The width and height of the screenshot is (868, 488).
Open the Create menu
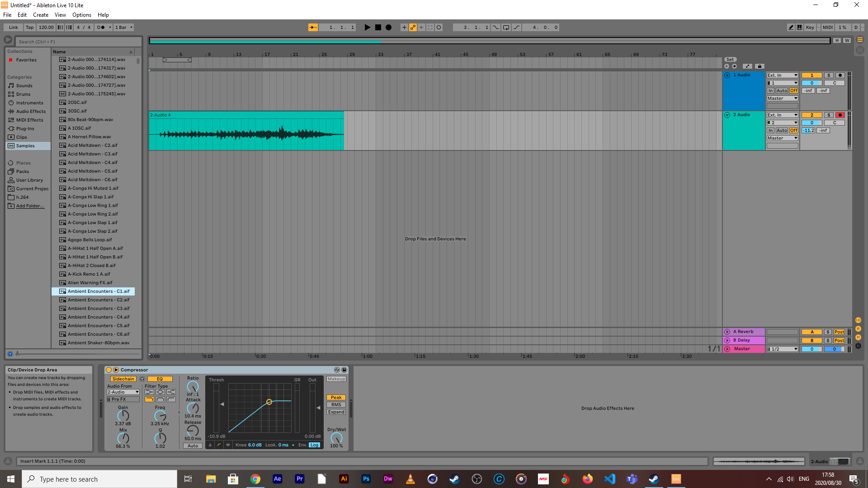coord(40,15)
